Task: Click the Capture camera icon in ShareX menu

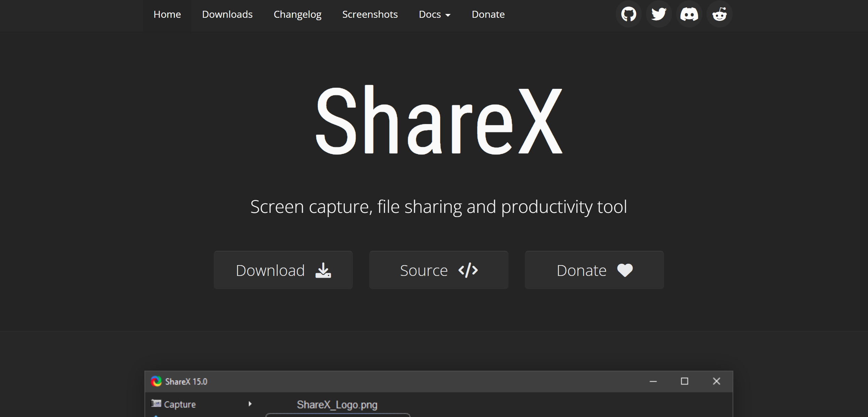Action: [x=156, y=403]
